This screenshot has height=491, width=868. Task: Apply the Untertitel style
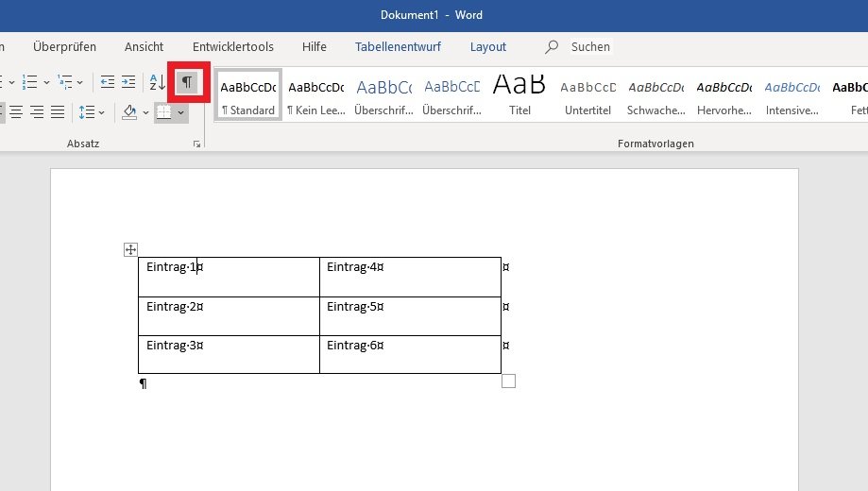pyautogui.click(x=587, y=94)
